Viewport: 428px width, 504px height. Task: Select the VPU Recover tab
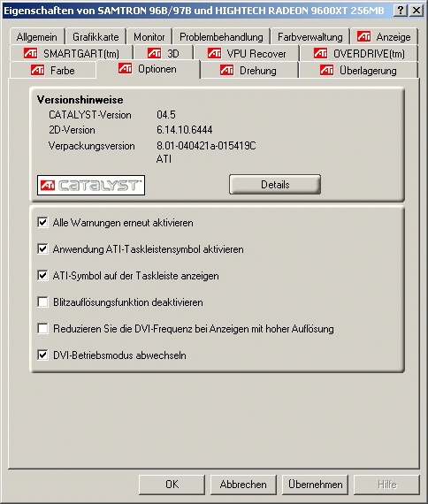click(247, 53)
